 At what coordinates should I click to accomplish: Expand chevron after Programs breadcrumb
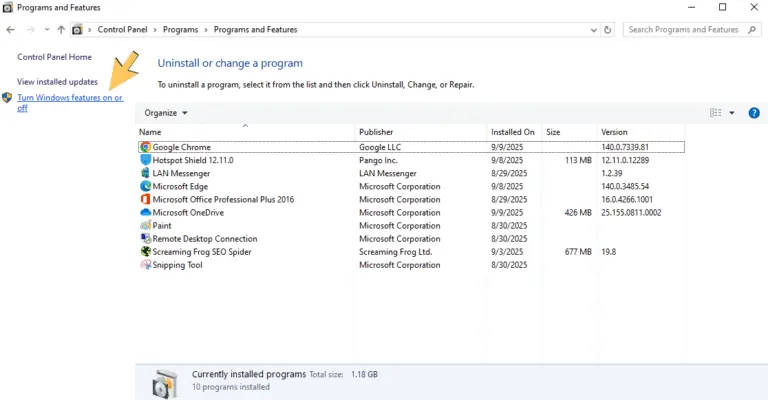206,30
